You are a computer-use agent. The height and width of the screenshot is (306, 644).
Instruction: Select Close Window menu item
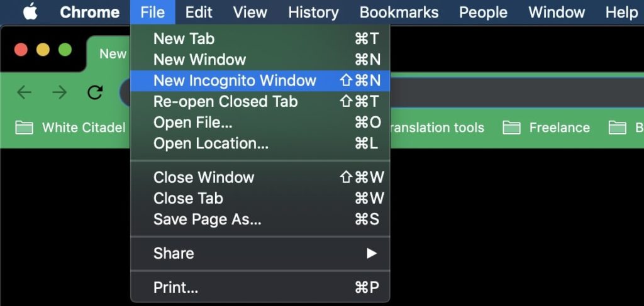[x=260, y=178]
